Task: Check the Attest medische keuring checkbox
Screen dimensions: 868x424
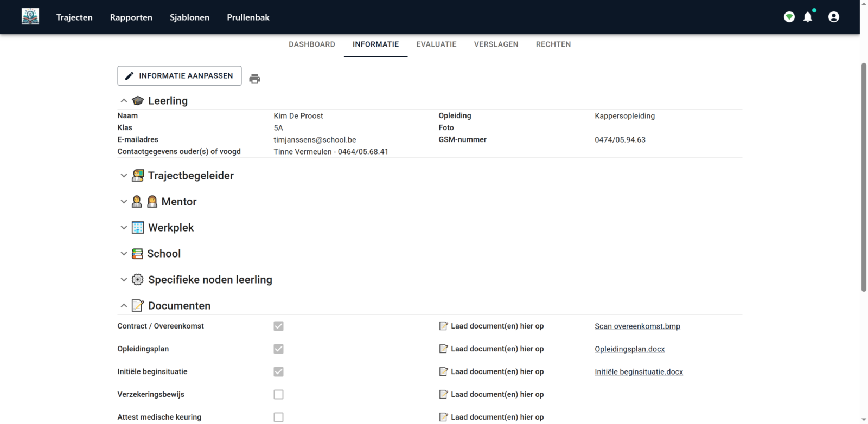Action: click(x=278, y=417)
